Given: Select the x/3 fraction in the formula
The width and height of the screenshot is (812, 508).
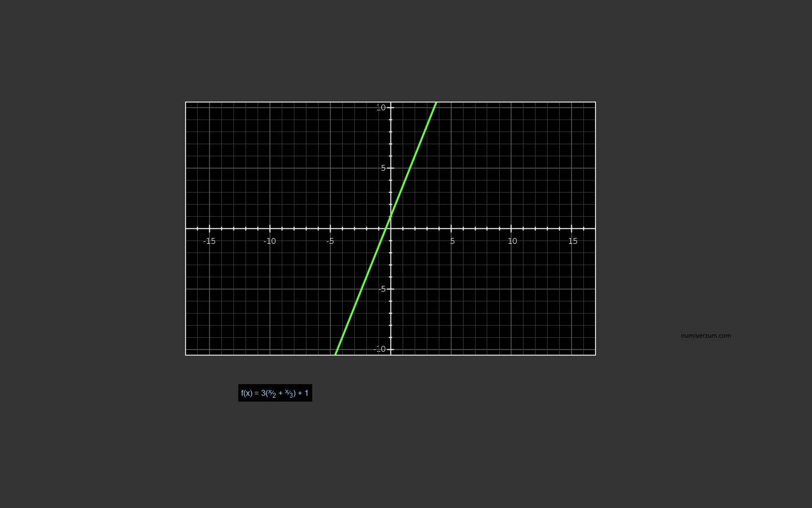Looking at the screenshot, I should [x=289, y=393].
